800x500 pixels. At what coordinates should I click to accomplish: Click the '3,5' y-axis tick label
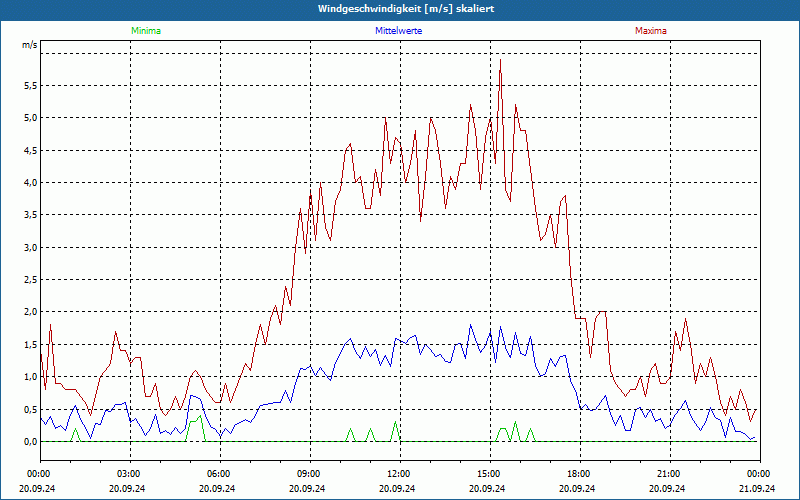(31, 215)
